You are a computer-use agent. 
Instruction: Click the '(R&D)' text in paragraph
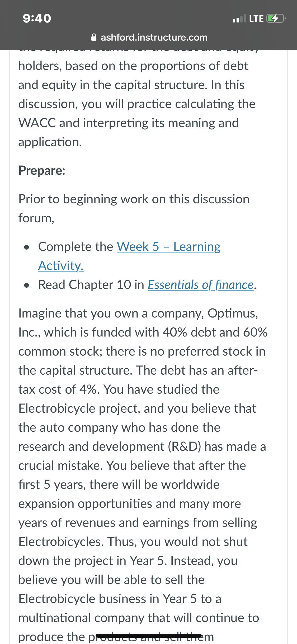click(185, 447)
